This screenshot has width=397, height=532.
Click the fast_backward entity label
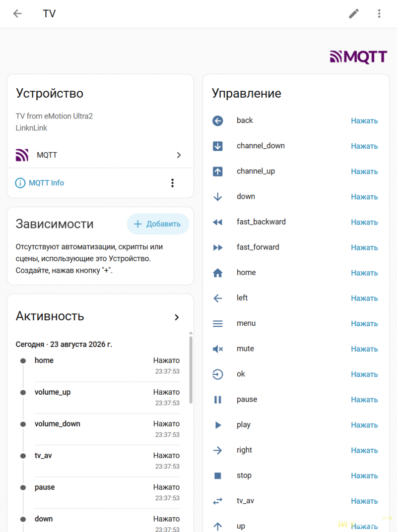pos(261,222)
